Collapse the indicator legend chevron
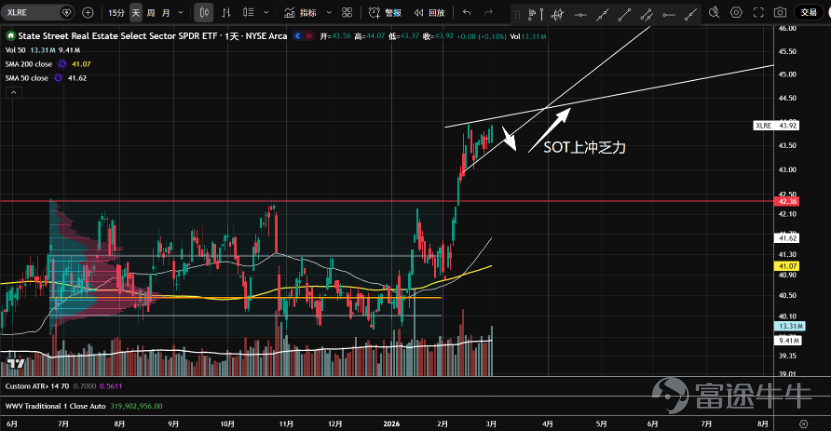 pyautogui.click(x=14, y=92)
